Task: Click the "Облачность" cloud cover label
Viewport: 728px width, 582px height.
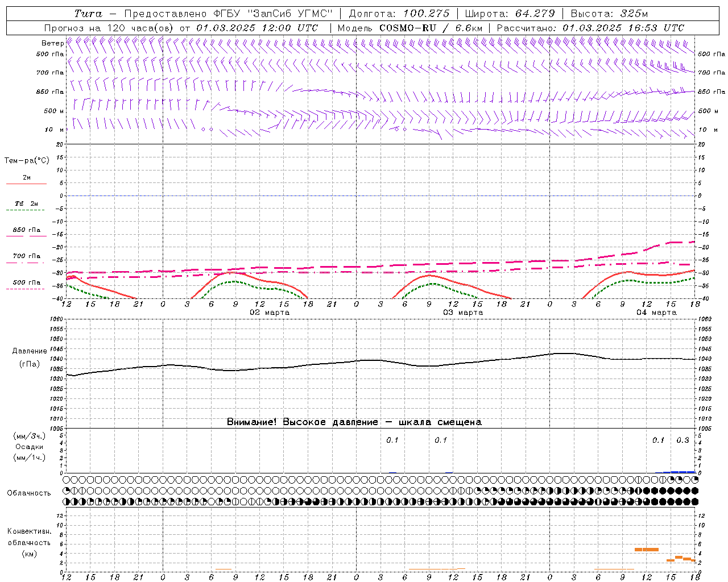Action: tap(29, 493)
